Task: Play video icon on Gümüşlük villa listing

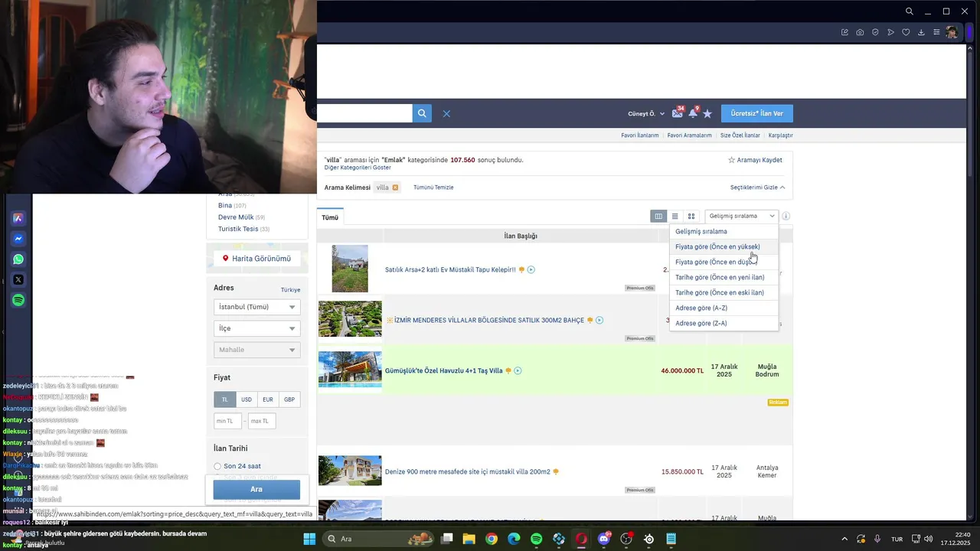Action: (x=518, y=371)
